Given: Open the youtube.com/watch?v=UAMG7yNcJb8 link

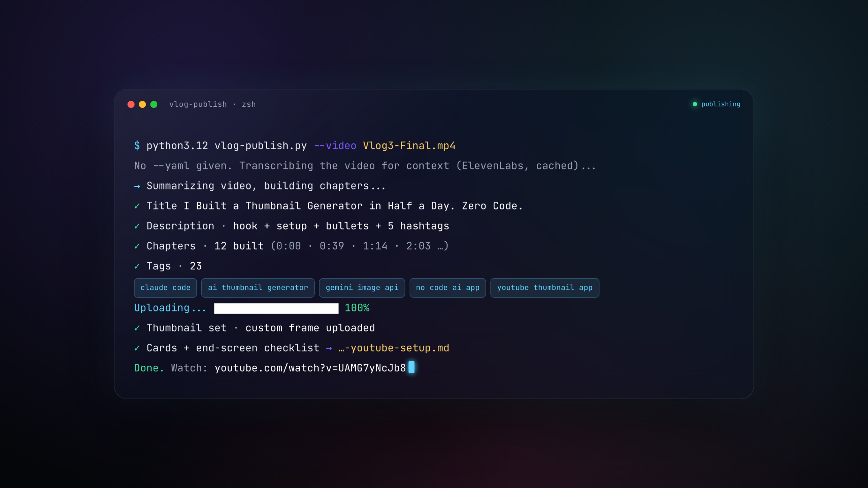Looking at the screenshot, I should tap(310, 368).
